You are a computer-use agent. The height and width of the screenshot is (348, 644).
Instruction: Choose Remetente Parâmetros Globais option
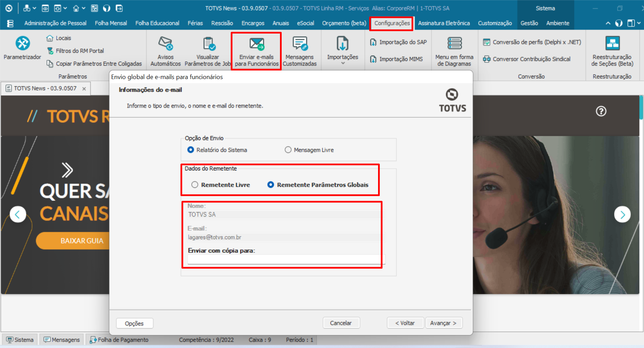click(x=318, y=185)
